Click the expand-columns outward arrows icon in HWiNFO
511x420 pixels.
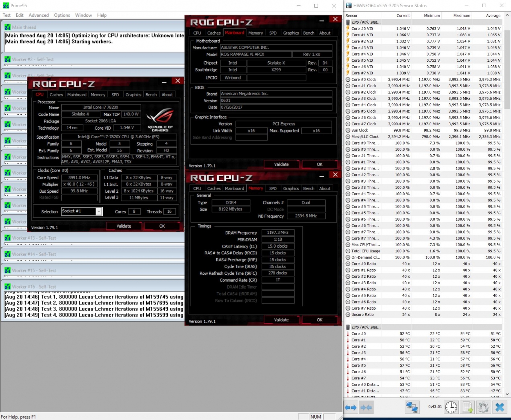click(x=351, y=407)
